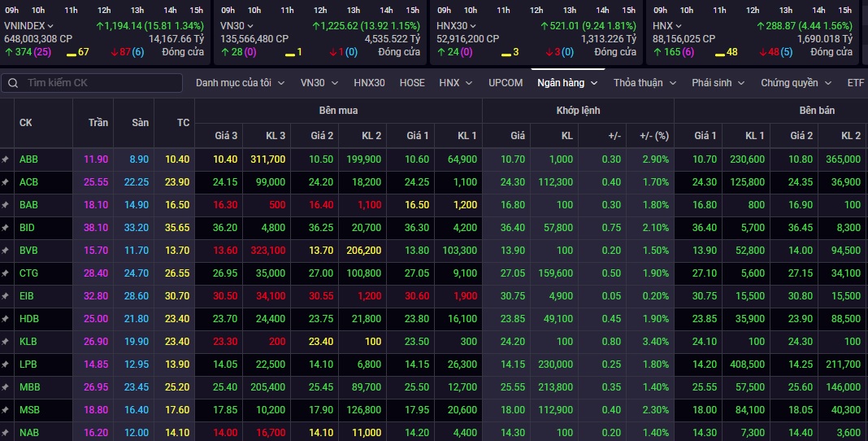
Task: Pin the BVB stock row
Action: coord(5,251)
